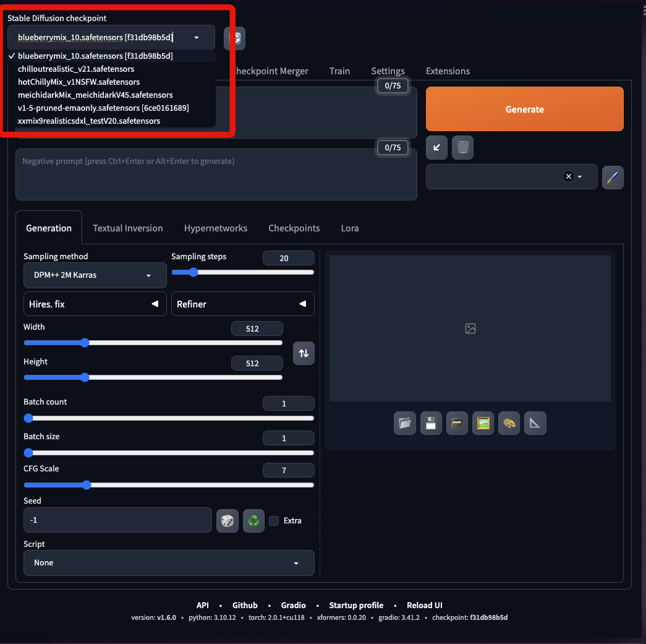Enable the Extra seed checkbox
This screenshot has height=644, width=646.
(274, 521)
